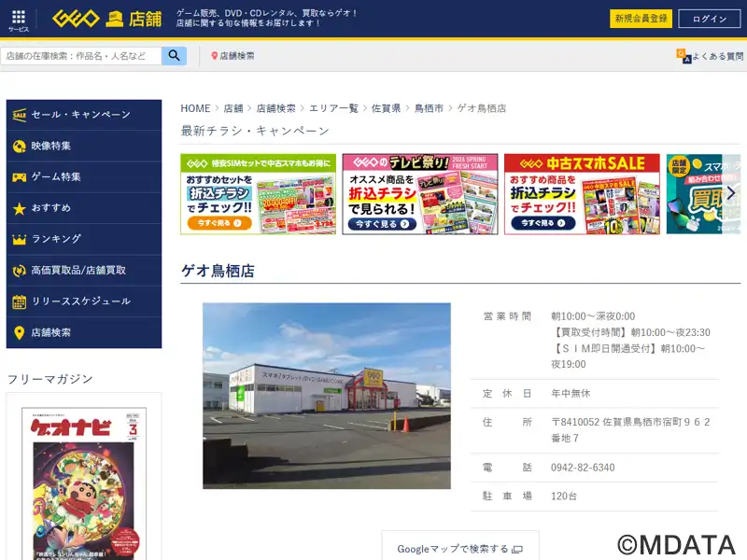The image size is (747, 560).
Task: Open 映像特集 sidebar menu
Action: [x=84, y=147]
